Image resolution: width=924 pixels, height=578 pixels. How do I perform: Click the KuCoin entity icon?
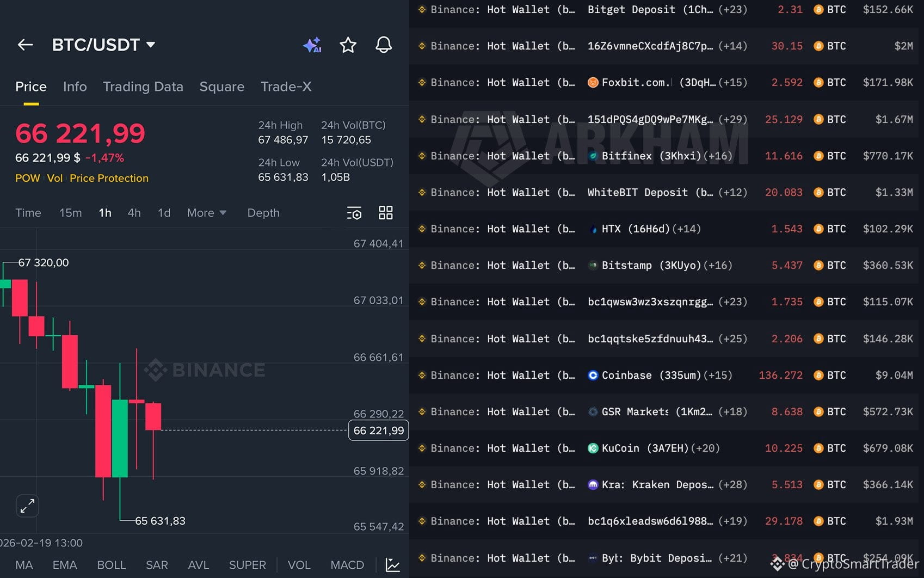click(x=593, y=448)
